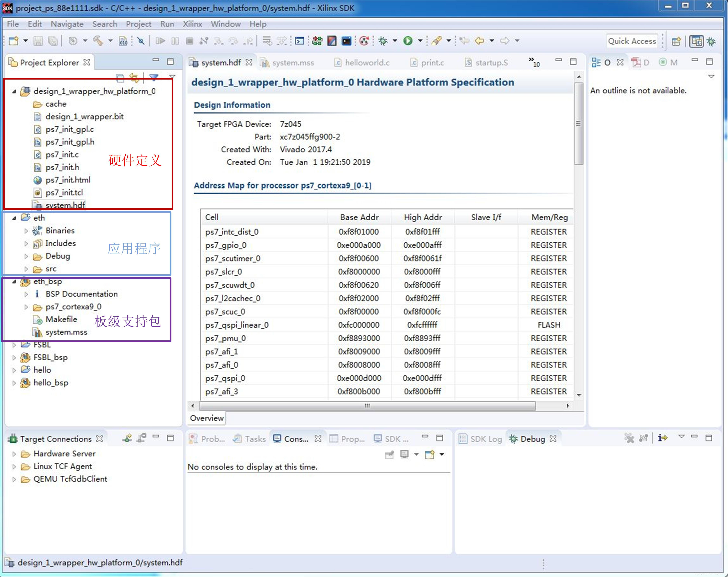Open the XSCT console icon in toolbar
Image resolution: width=728 pixels, height=577 pixels.
click(346, 41)
